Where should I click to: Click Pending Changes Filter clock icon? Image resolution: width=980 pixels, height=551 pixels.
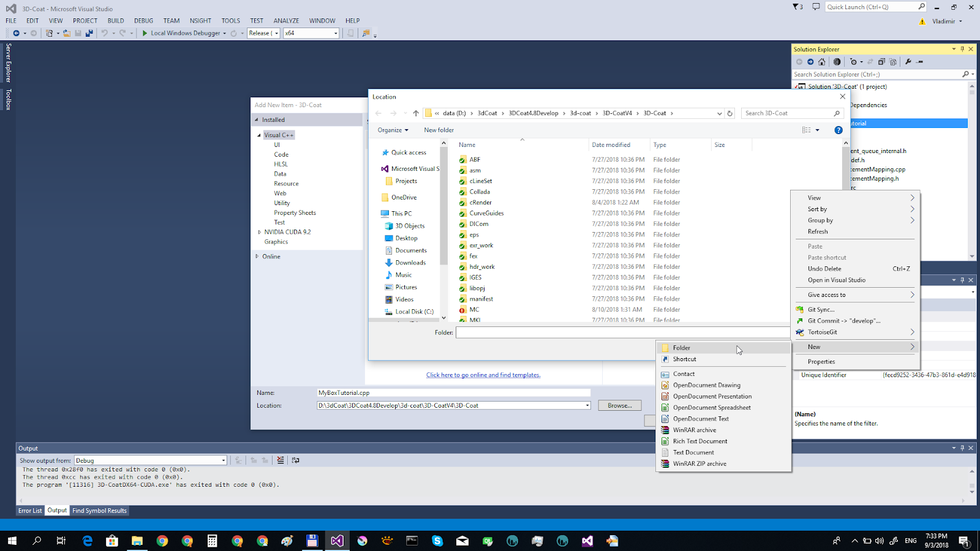point(854,62)
